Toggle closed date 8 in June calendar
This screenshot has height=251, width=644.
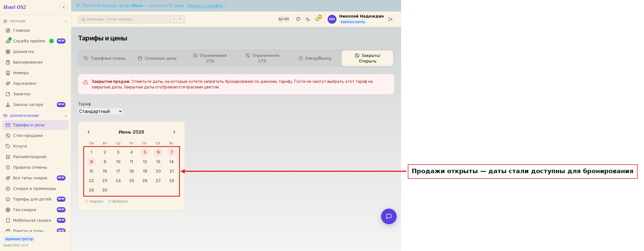click(x=91, y=162)
